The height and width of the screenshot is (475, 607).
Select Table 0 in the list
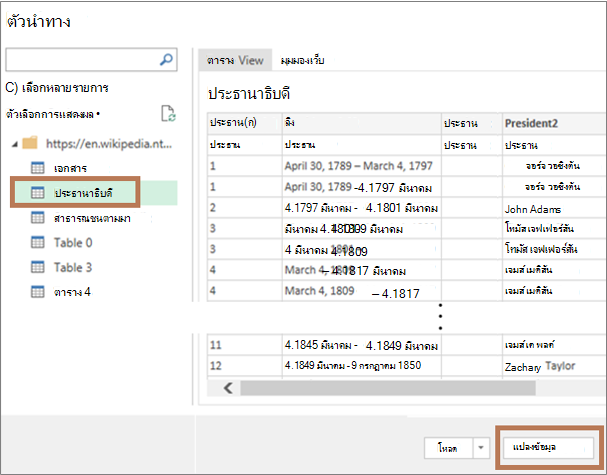click(73, 243)
